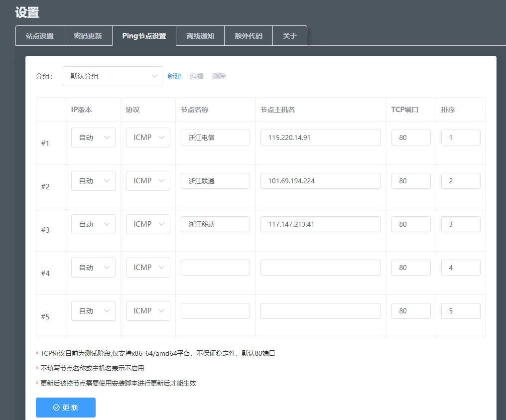Image resolution: width=506 pixels, height=420 pixels.
Task: Focus the sort order field in row #5
Action: [461, 311]
